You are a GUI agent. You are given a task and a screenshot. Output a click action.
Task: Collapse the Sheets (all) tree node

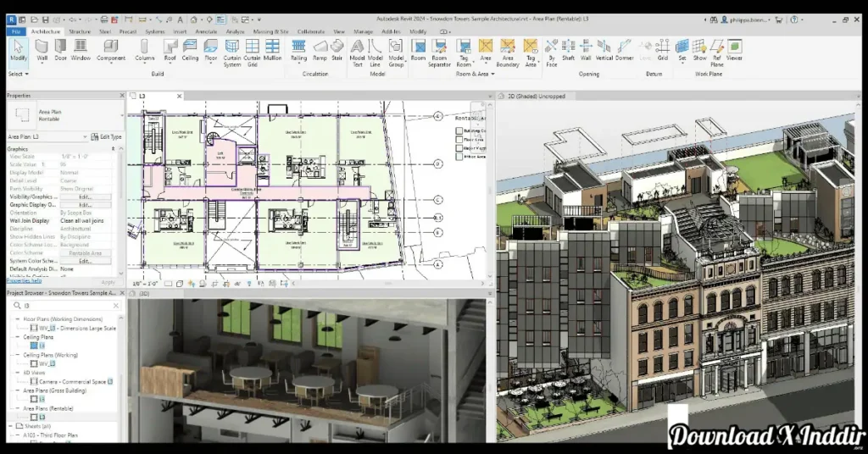click(10, 426)
